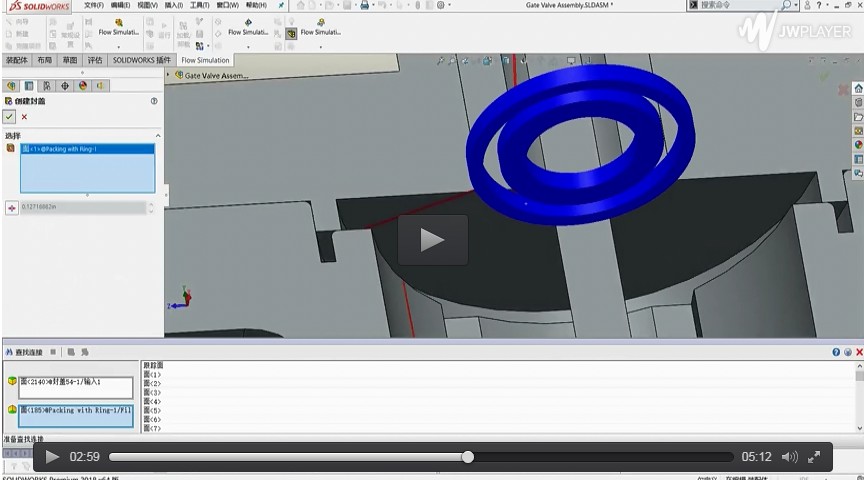Click the green checkmark to confirm lid creation

click(9, 117)
